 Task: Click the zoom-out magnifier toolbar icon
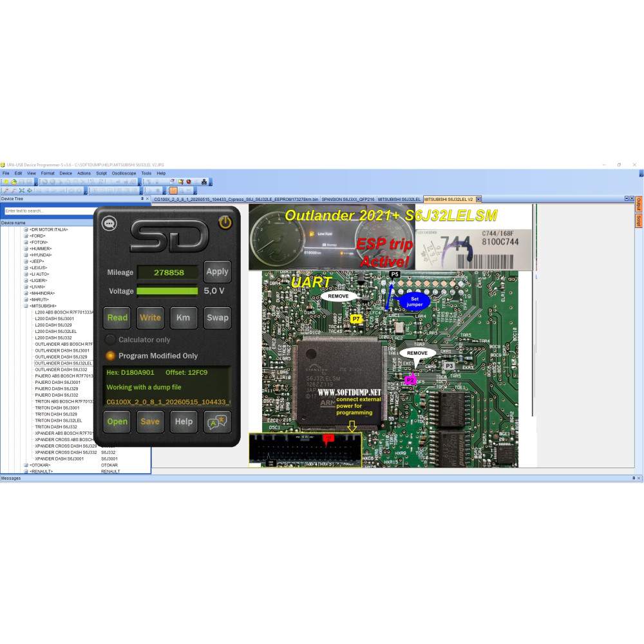(x=14, y=191)
